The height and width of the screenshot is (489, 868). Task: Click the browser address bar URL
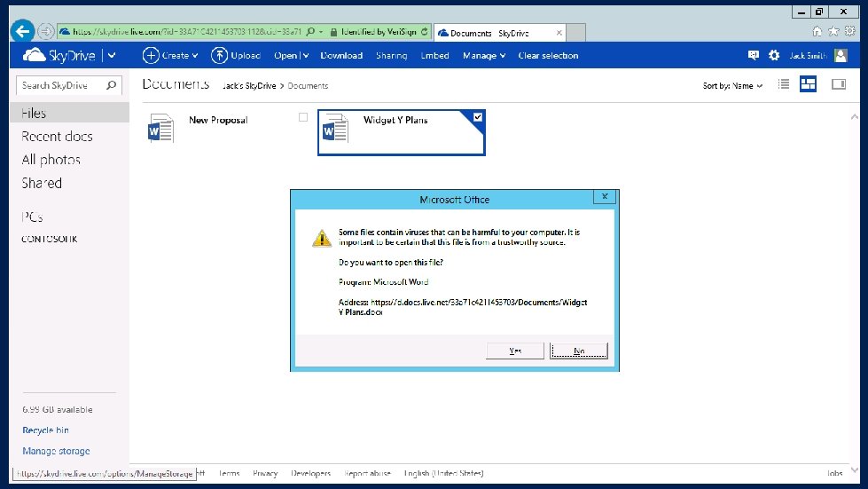coord(186,32)
